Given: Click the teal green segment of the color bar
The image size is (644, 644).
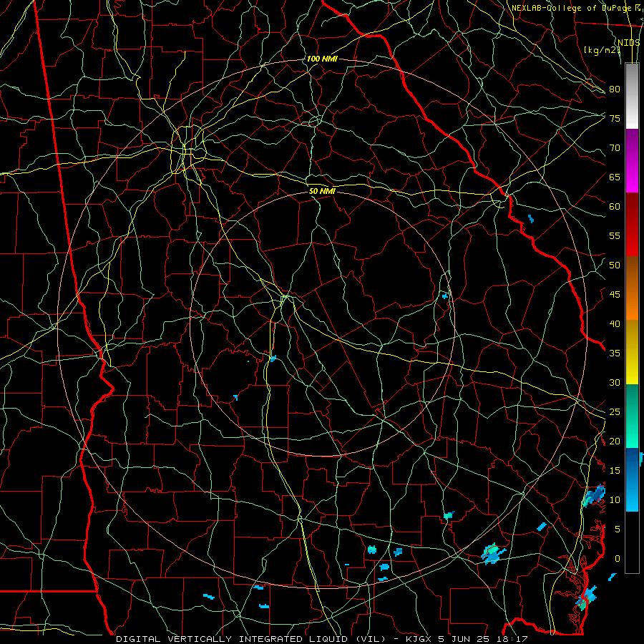Looking at the screenshot, I should (632, 416).
